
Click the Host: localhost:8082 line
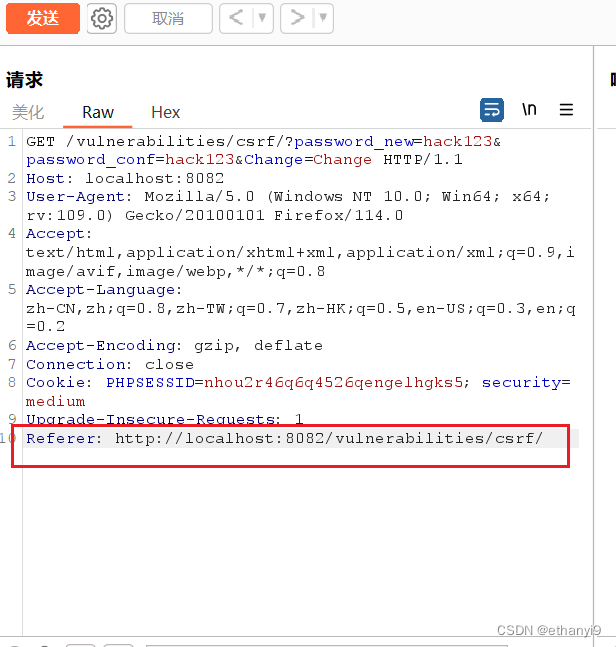click(125, 178)
